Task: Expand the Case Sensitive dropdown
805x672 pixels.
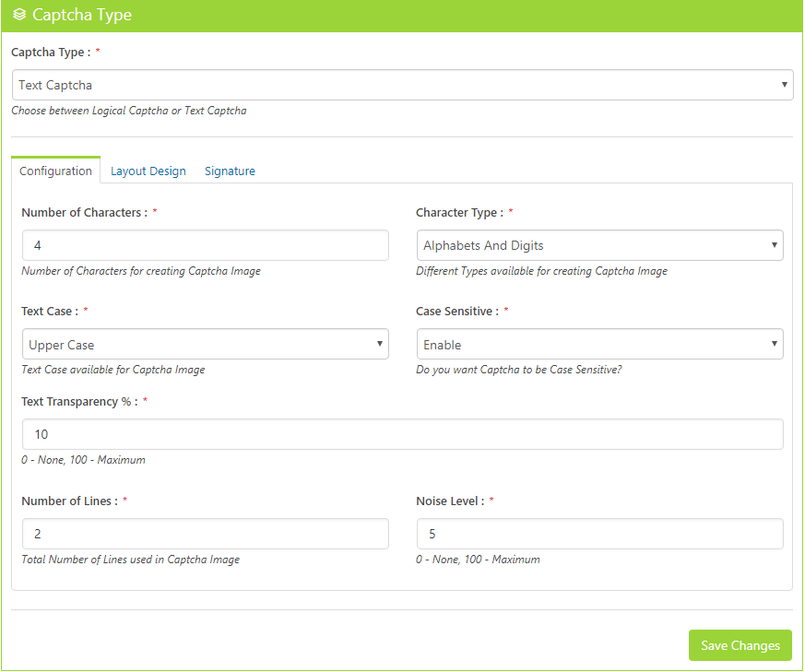Action: (x=599, y=345)
